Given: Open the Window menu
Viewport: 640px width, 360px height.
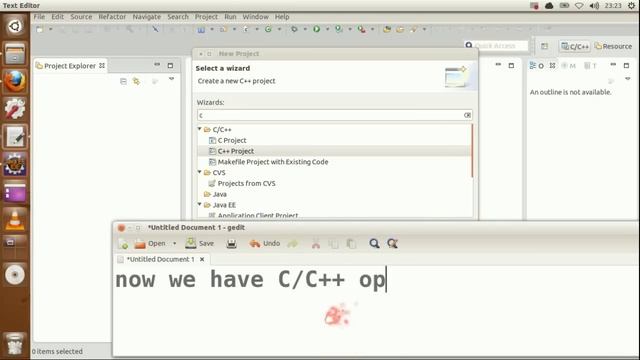Looking at the screenshot, I should [256, 17].
